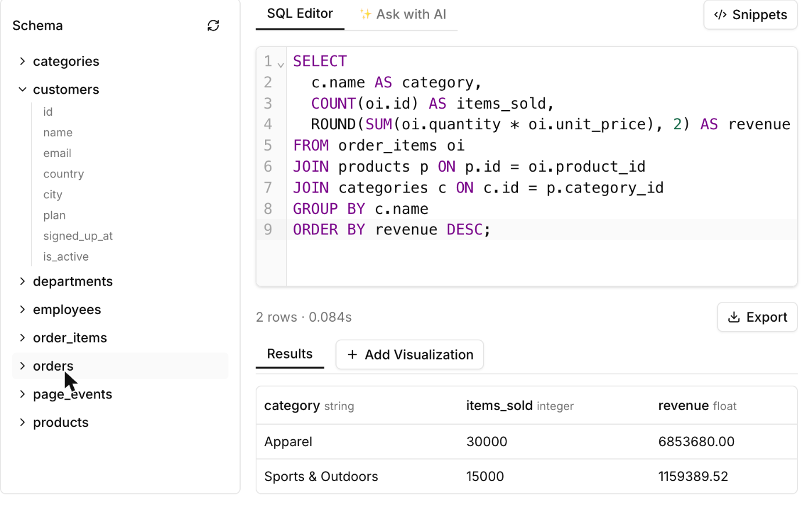
Task: Select the products table name
Action: coord(61,422)
